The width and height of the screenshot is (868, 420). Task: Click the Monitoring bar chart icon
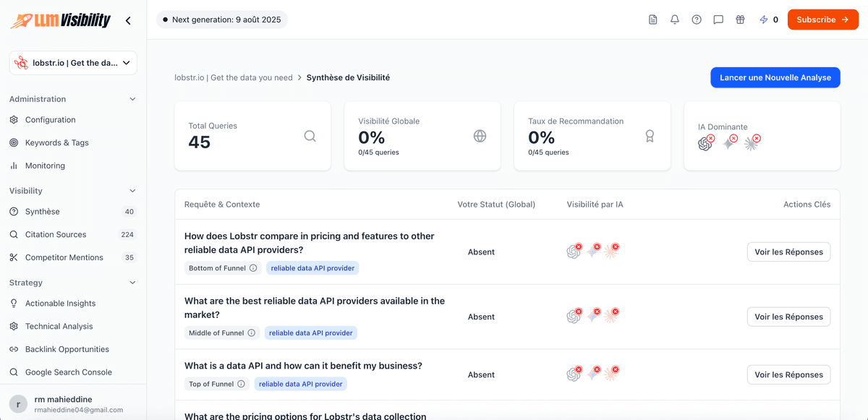click(14, 166)
